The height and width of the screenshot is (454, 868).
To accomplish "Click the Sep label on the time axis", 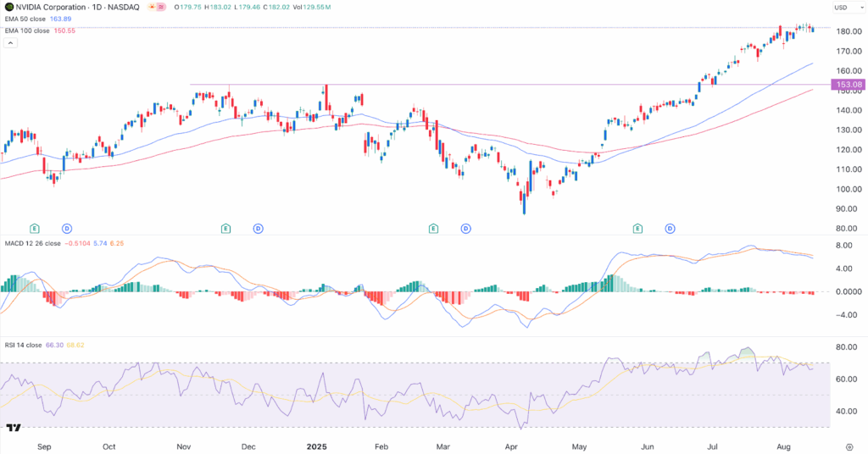I will click(x=44, y=447).
